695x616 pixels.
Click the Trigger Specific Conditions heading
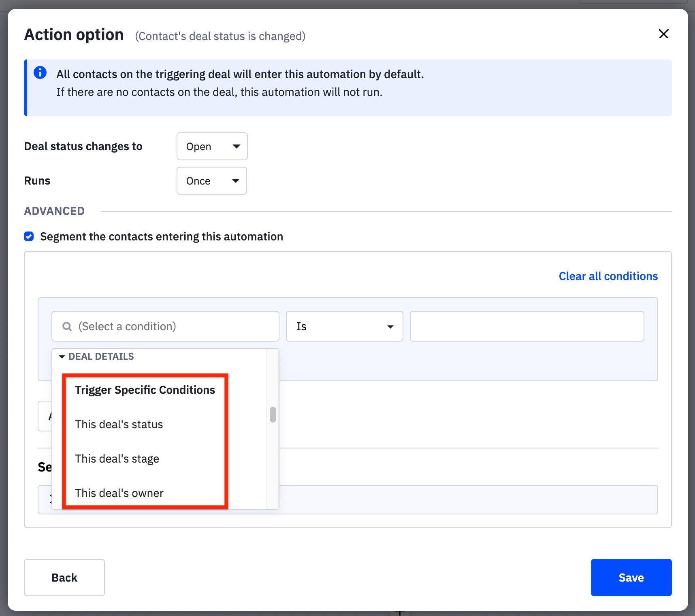(145, 390)
